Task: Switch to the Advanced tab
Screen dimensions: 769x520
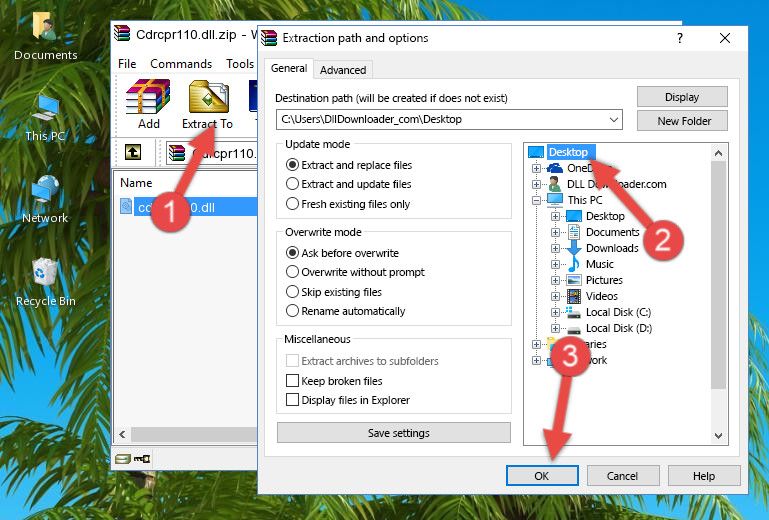Action: point(343,70)
